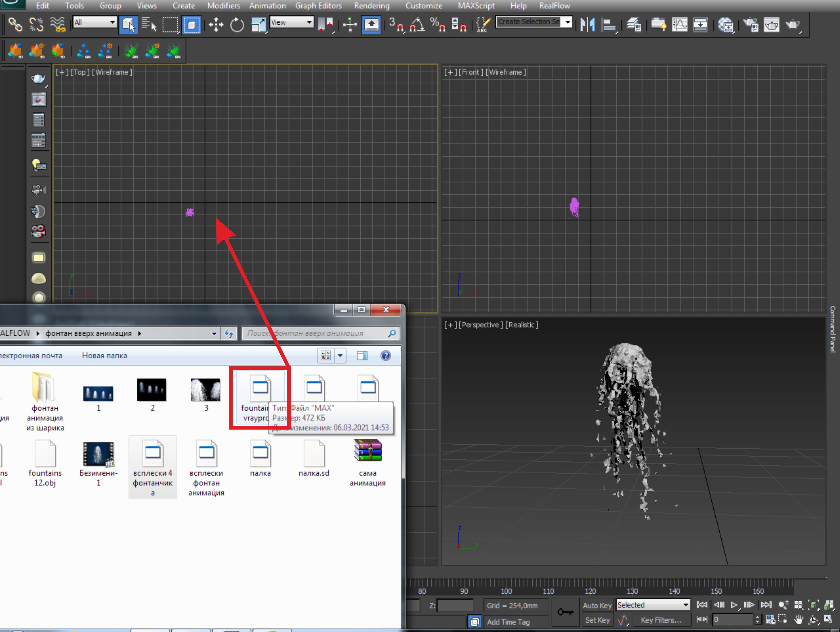Open the Modifiers menu
The height and width of the screenshot is (632, 840).
[x=223, y=6]
